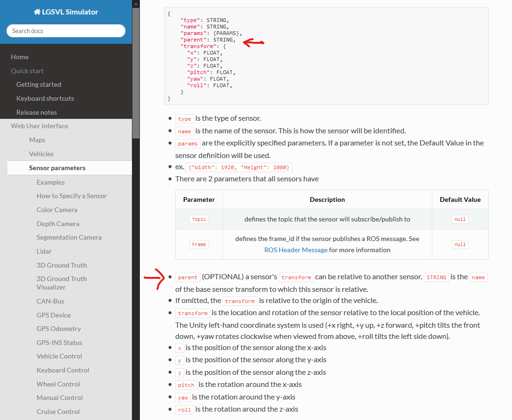
Task: Jump to GPS Device section
Action: coord(54,315)
